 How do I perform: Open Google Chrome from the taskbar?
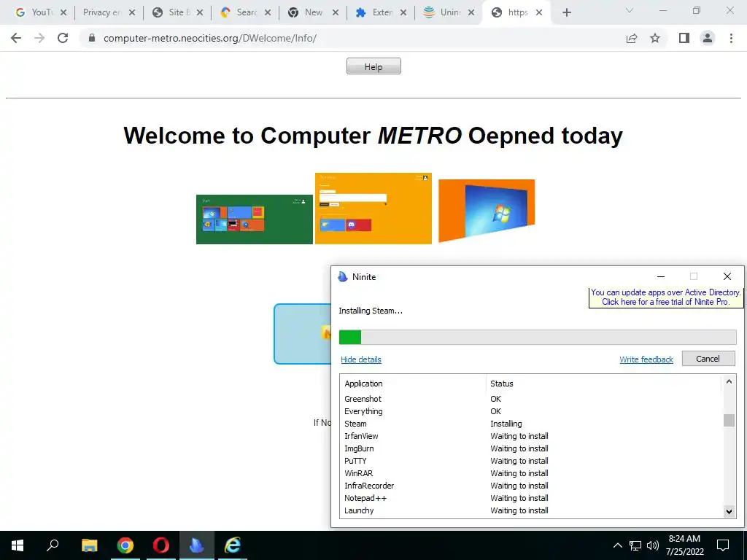[x=125, y=545]
